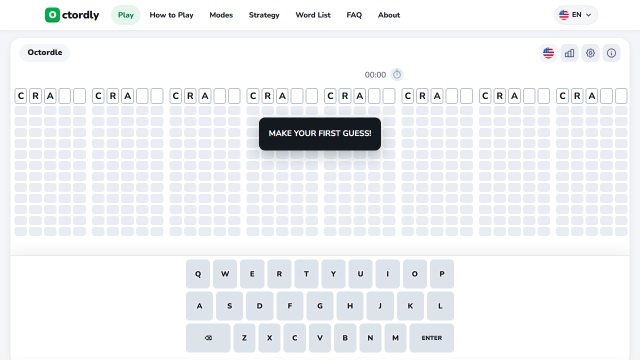The width and height of the screenshot is (640, 360).
Task: Open game settings gear icon
Action: click(590, 53)
